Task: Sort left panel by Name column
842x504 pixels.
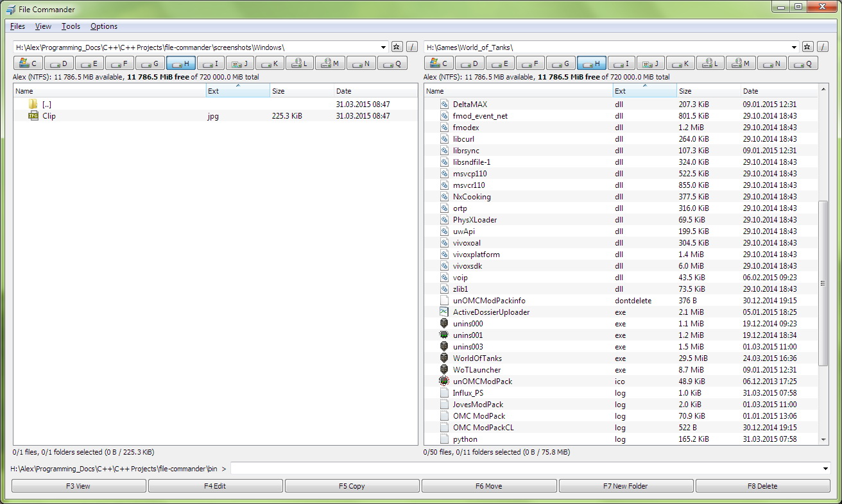Action: click(110, 91)
